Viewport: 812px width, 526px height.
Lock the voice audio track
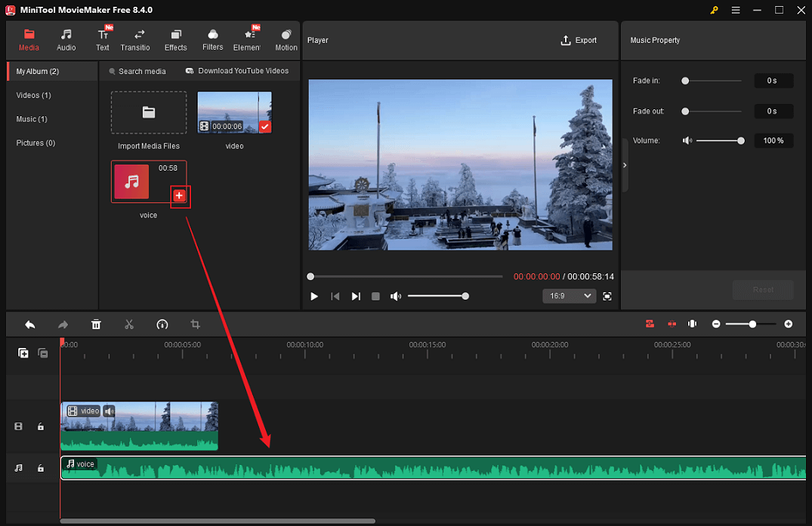click(x=41, y=469)
